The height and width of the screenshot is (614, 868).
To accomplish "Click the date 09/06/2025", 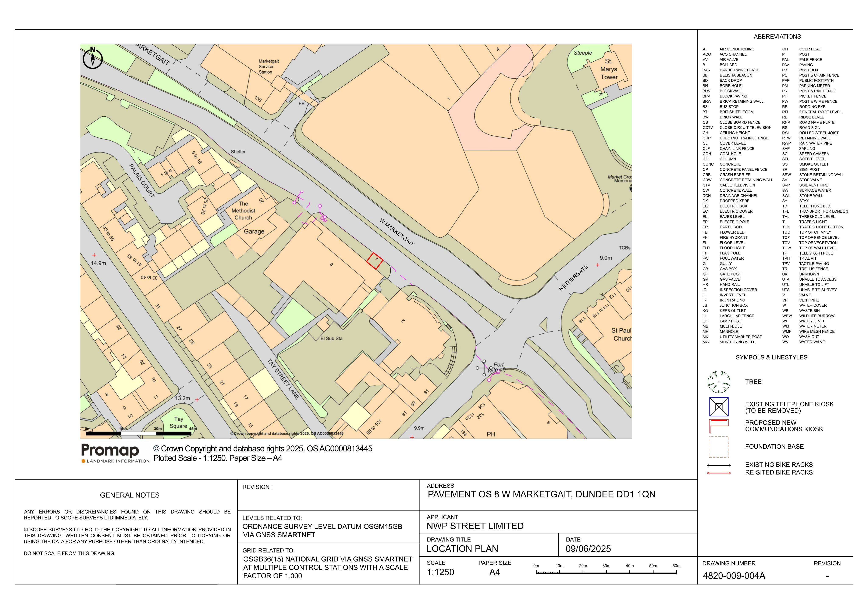I will (588, 549).
